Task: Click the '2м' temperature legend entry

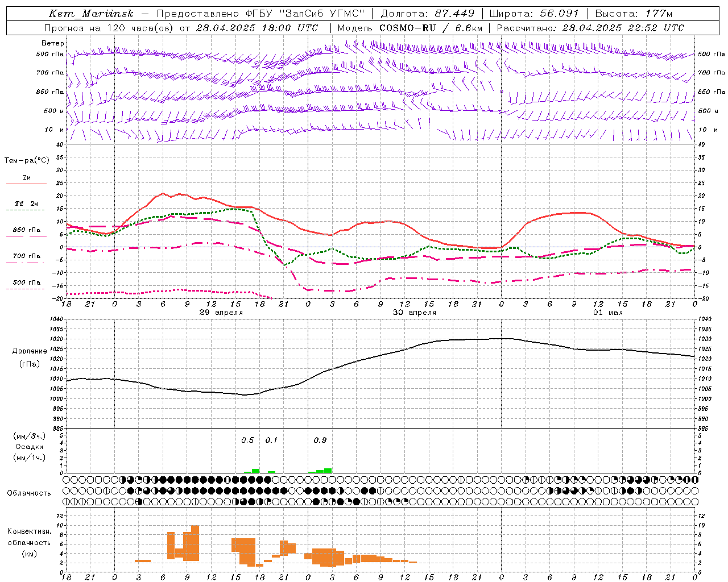Action: (27, 178)
